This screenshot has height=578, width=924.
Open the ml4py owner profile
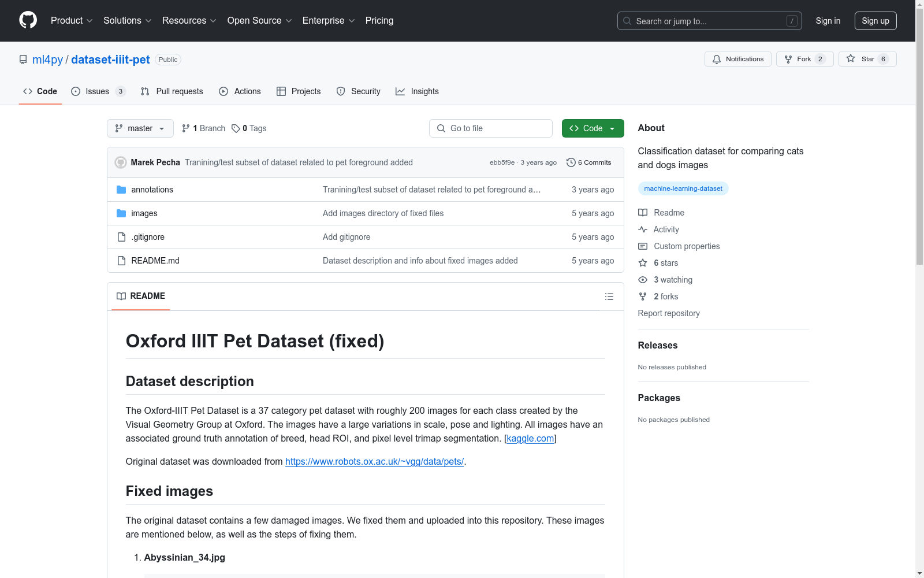[x=47, y=60]
